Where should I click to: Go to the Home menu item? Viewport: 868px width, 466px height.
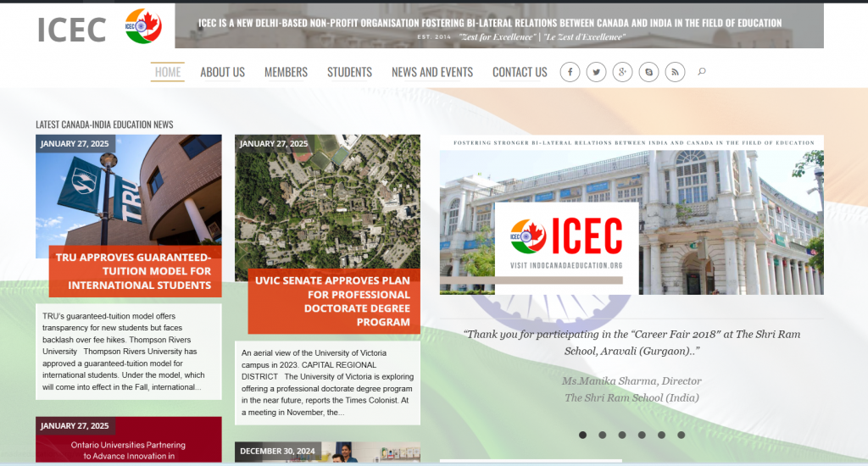coord(168,72)
